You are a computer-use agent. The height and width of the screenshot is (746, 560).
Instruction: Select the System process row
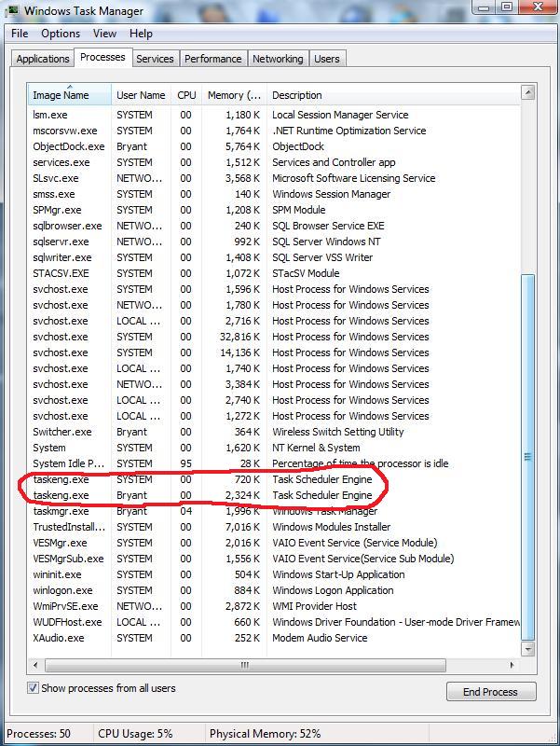274,448
